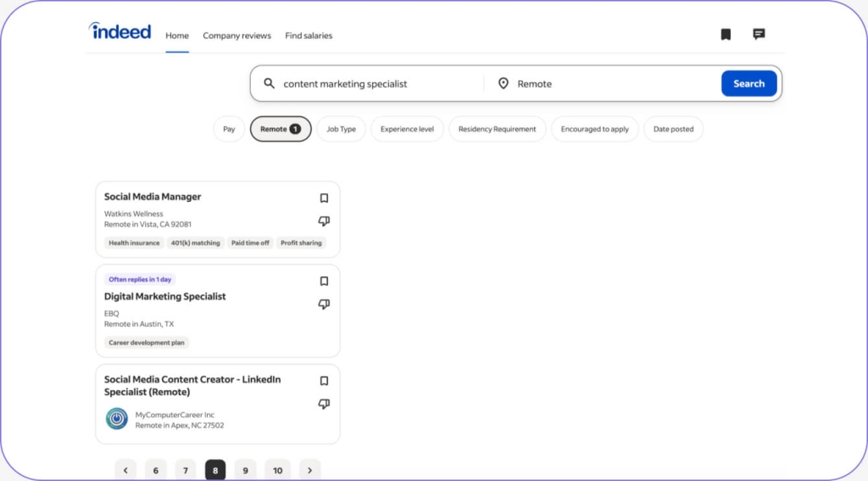Save the LinkedIn Specialist job posting

pos(324,381)
